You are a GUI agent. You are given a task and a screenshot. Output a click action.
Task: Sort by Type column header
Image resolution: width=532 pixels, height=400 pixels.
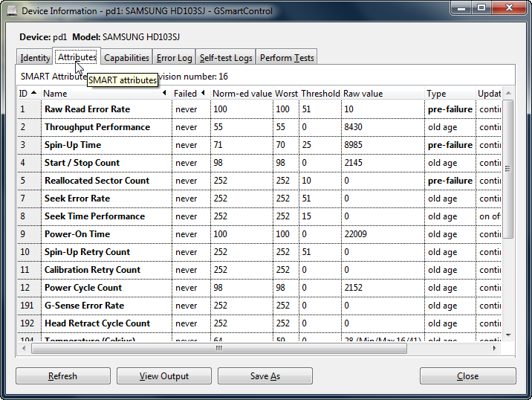[x=450, y=94]
